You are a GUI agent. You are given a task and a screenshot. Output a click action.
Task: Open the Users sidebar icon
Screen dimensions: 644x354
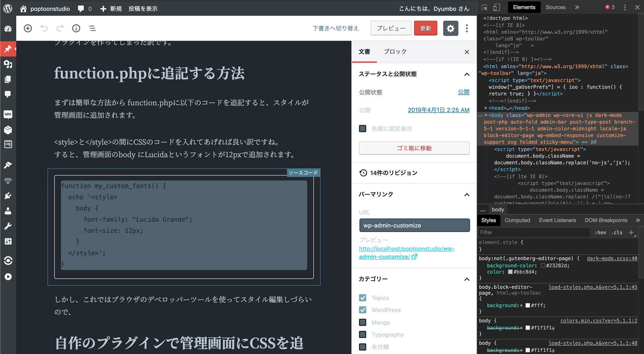(x=8, y=211)
